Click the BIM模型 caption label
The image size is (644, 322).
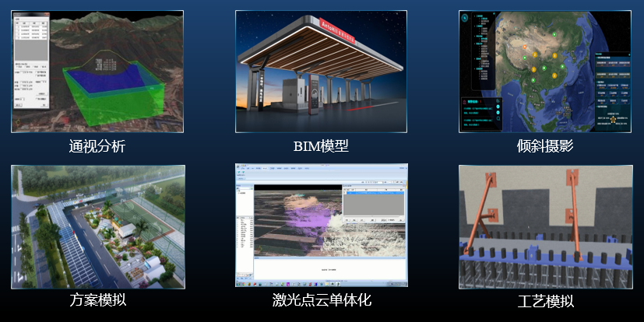(x=321, y=145)
